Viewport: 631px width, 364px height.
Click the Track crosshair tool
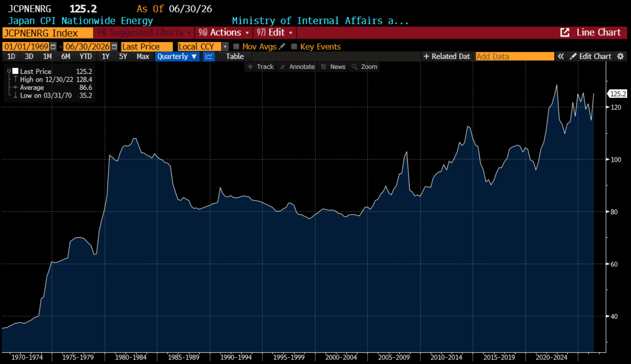260,67
